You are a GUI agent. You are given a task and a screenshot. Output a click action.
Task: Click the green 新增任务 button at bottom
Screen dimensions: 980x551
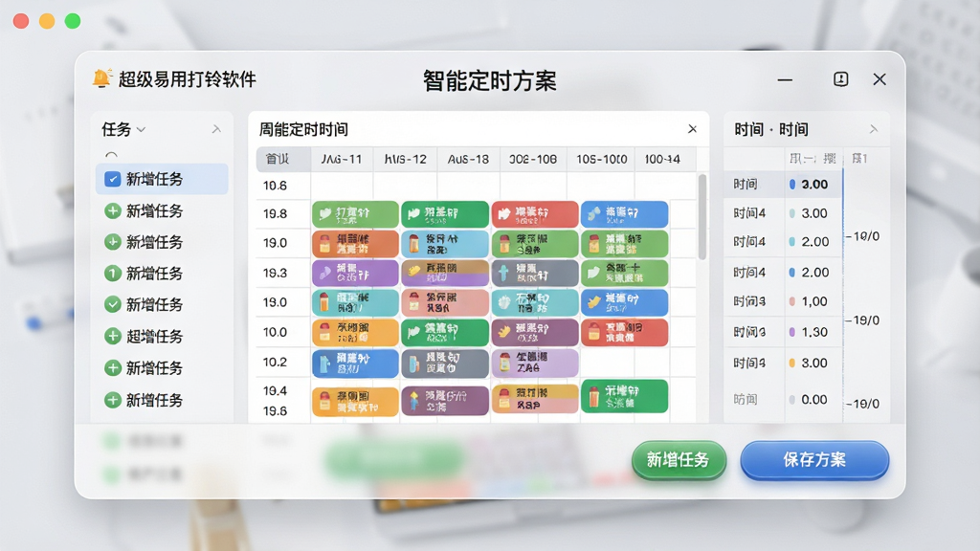tap(679, 460)
